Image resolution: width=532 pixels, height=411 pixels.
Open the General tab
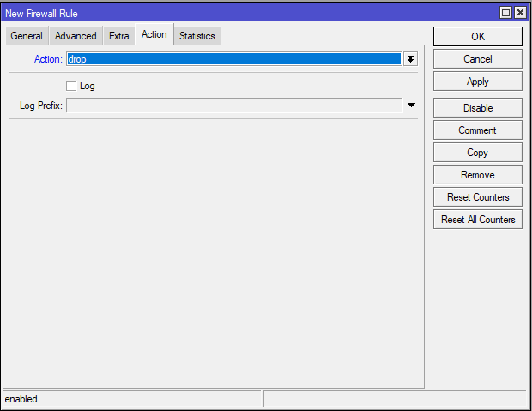pos(27,36)
